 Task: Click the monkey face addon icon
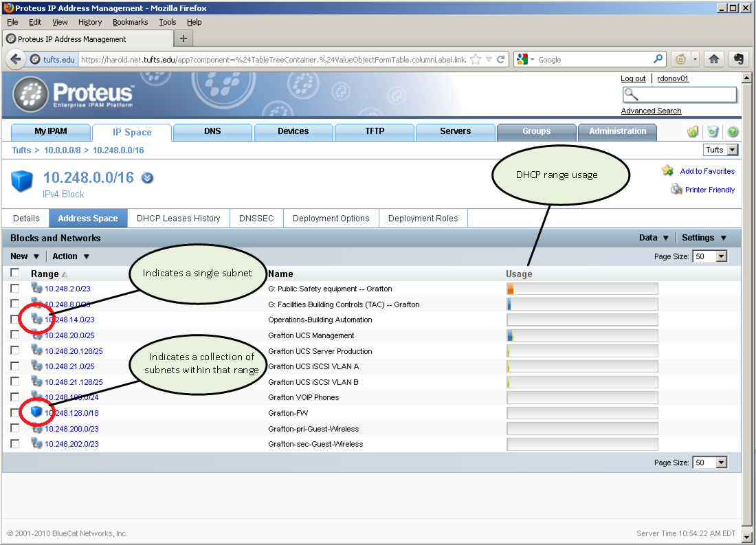tap(680, 59)
